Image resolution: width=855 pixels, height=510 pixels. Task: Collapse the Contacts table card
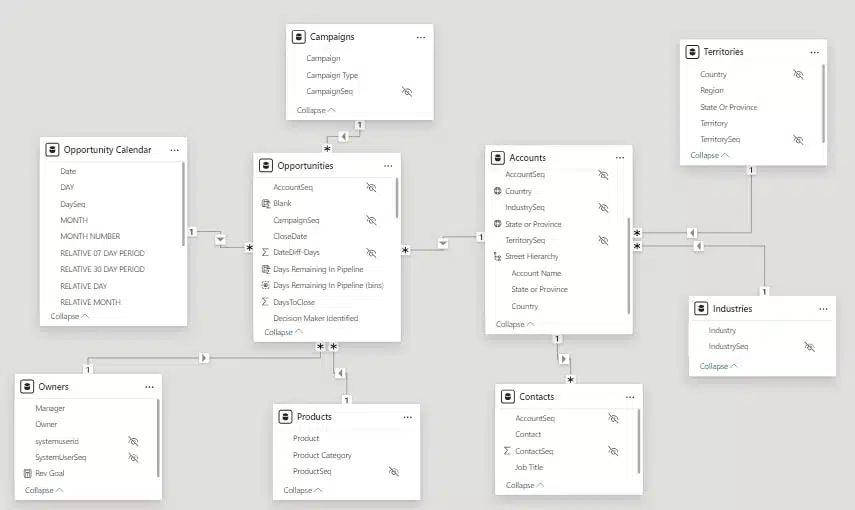525,485
